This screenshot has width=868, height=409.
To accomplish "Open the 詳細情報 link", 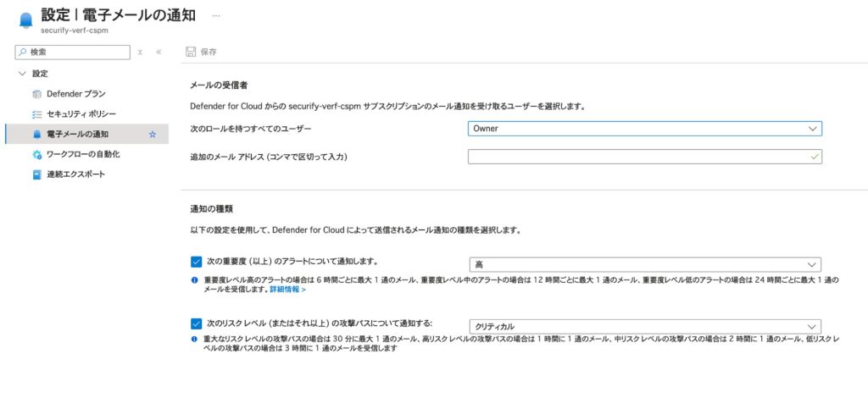I will pyautogui.click(x=287, y=290).
